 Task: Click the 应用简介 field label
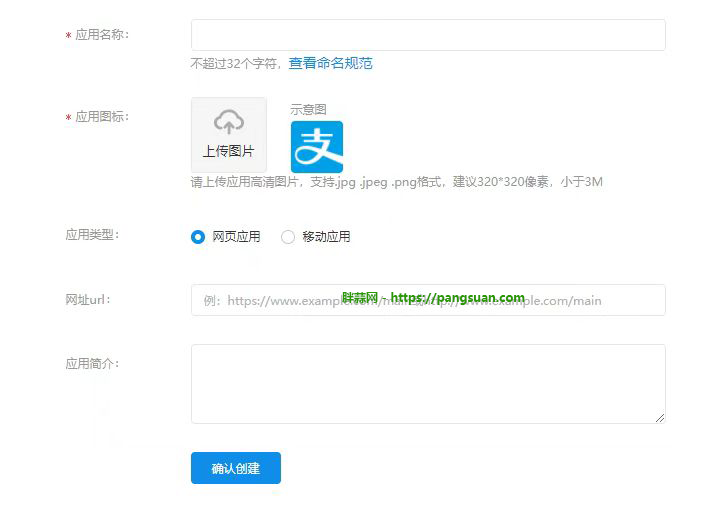tap(92, 364)
